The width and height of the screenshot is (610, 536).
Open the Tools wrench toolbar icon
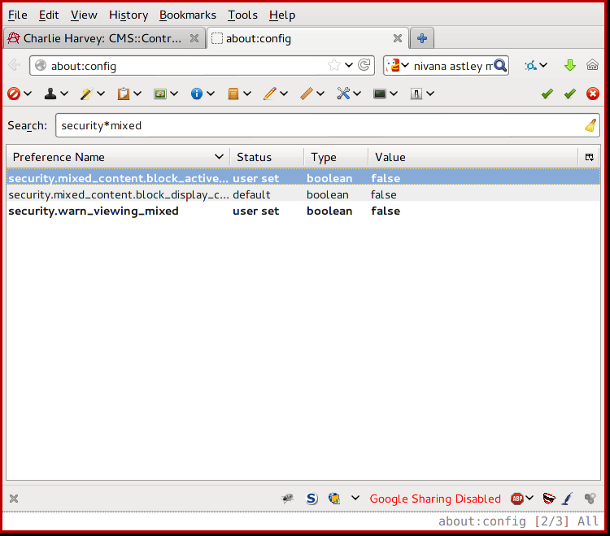[343, 94]
